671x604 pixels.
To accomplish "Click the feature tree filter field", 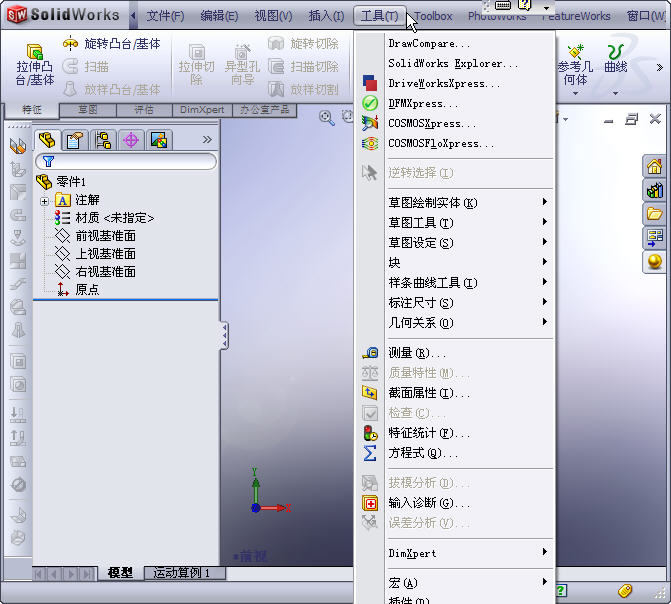I will point(126,161).
